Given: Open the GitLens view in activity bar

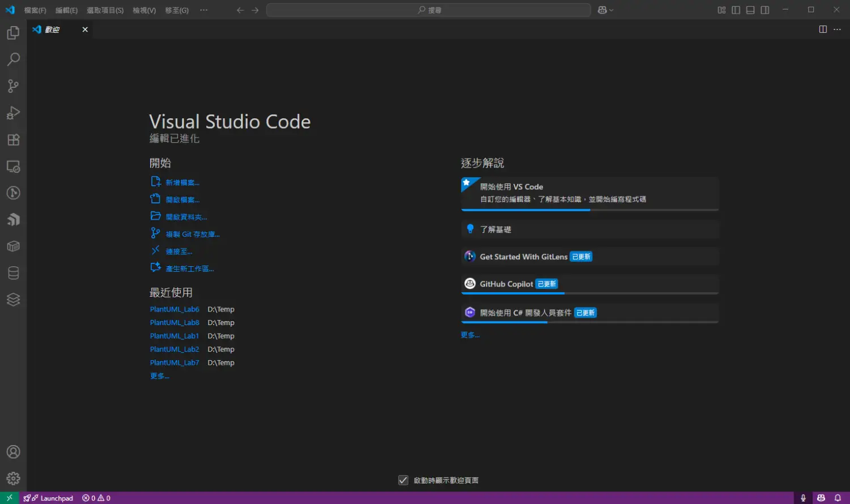Looking at the screenshot, I should (x=13, y=193).
